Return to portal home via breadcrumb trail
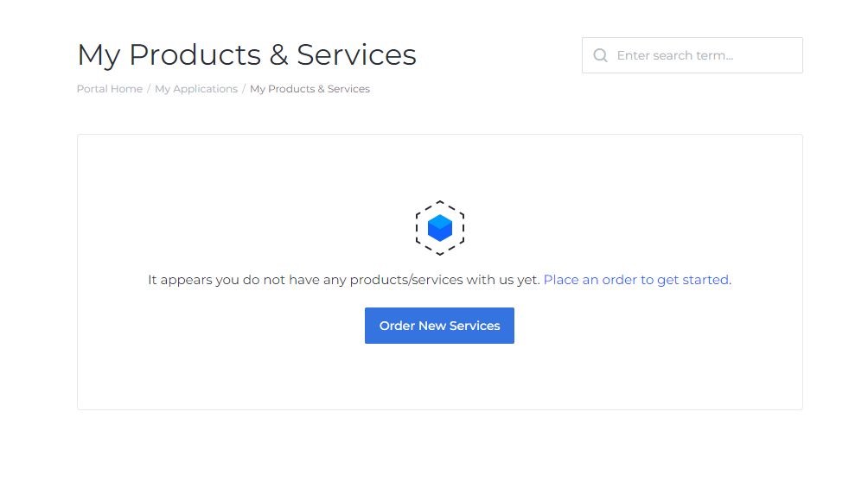The image size is (868, 488). [x=110, y=89]
